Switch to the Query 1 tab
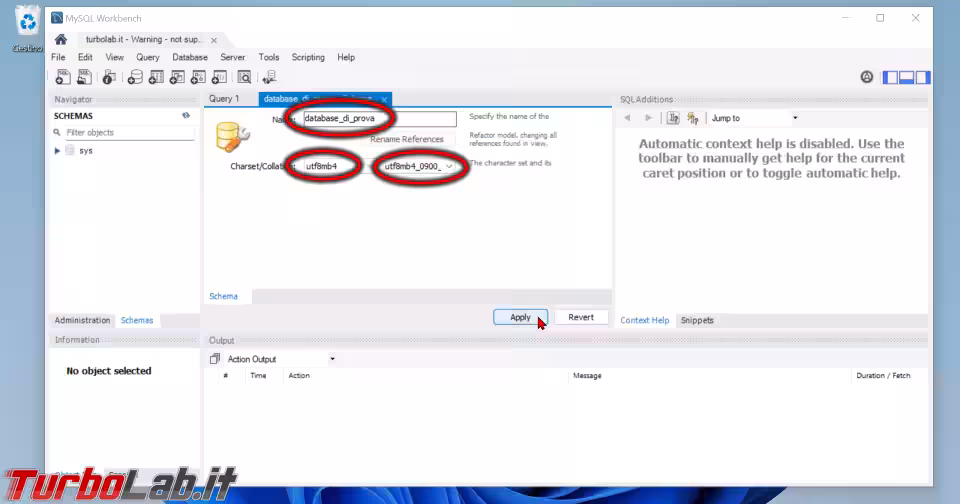This screenshot has height=504, width=960. pos(224,99)
